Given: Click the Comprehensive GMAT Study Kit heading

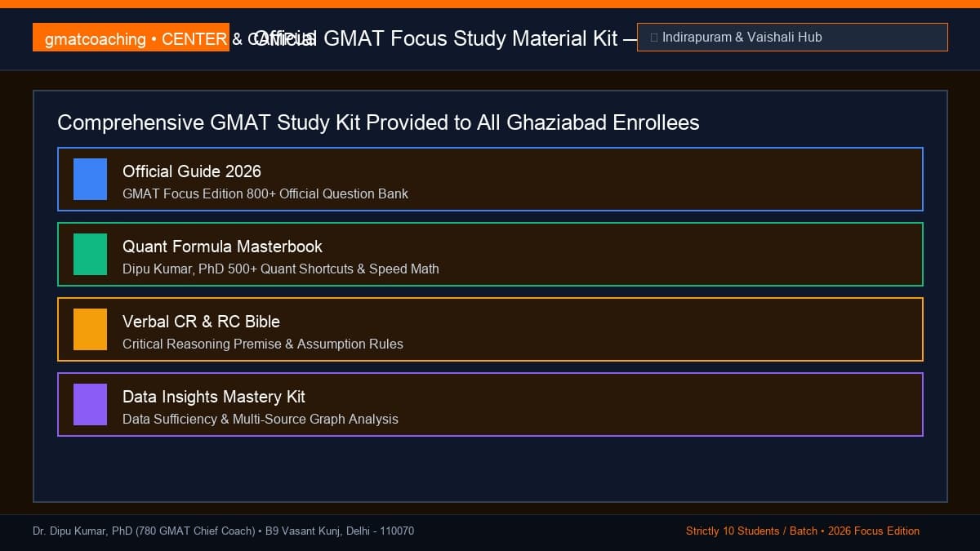Looking at the screenshot, I should pyautogui.click(x=378, y=122).
